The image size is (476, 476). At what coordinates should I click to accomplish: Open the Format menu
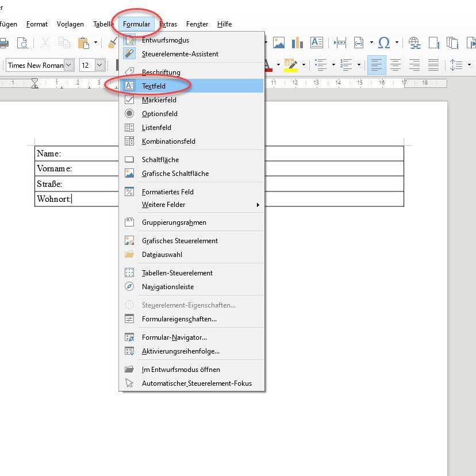[x=37, y=24]
